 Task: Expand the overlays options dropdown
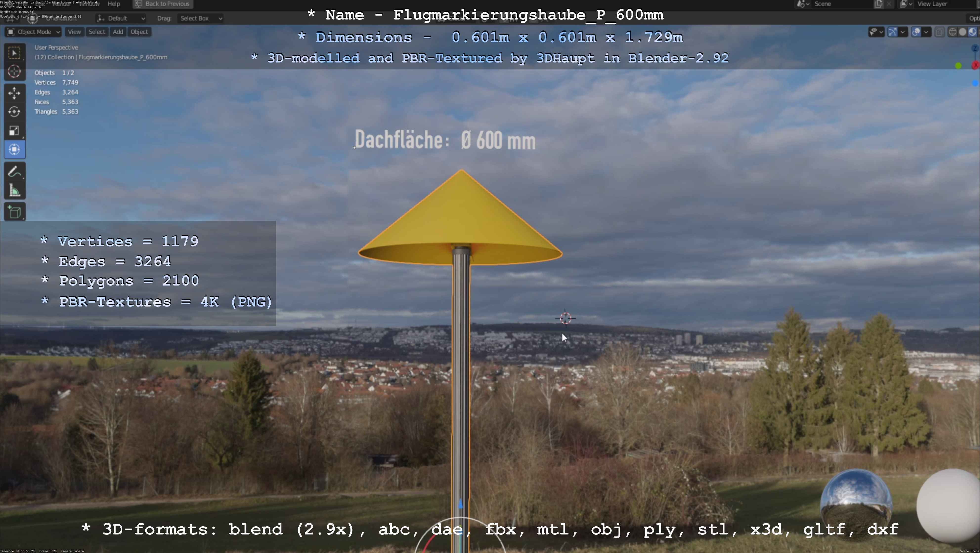926,32
